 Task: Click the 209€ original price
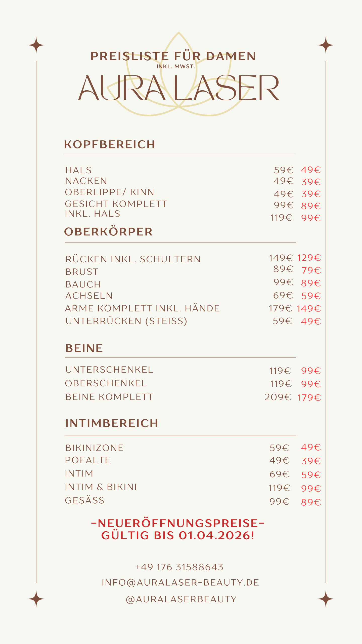[278, 397]
